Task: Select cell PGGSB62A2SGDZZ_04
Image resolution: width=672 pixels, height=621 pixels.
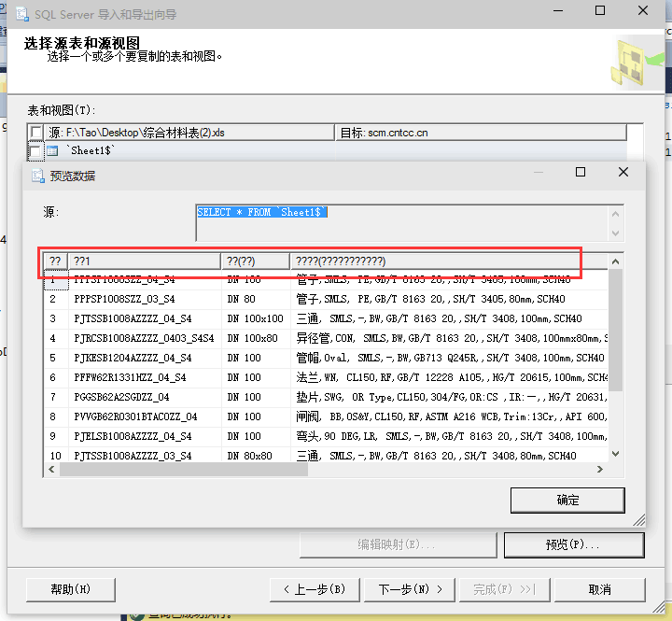Action: pyautogui.click(x=145, y=397)
